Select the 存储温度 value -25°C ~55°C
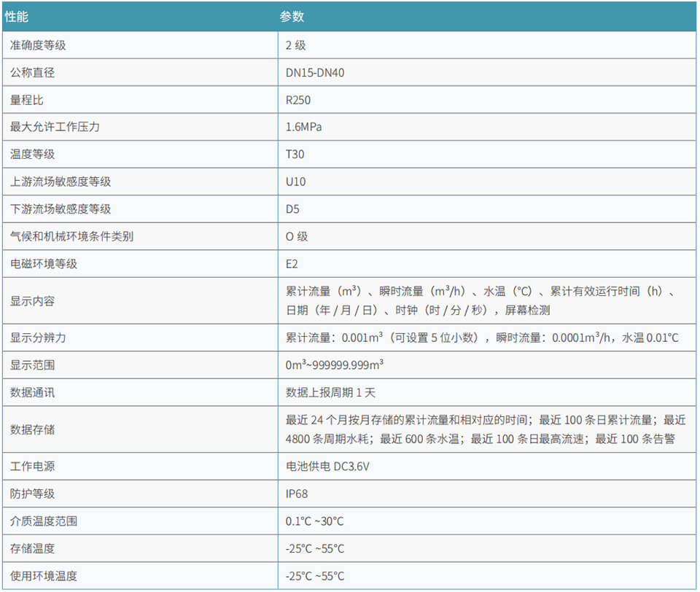Viewport: 700px width, 592px height. tap(314, 548)
